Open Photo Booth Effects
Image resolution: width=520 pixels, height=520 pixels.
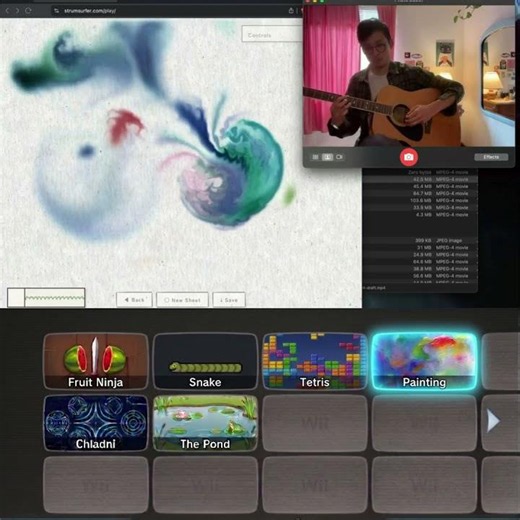[x=491, y=157]
